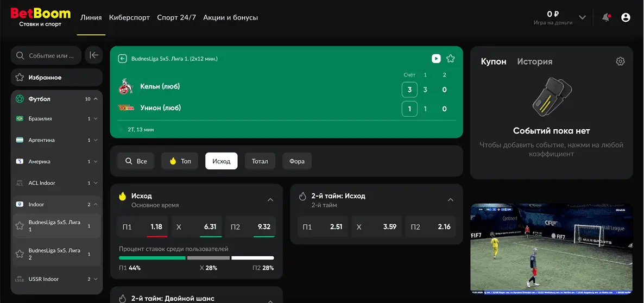
Task: Open the match video stream icon
Action: [436, 59]
